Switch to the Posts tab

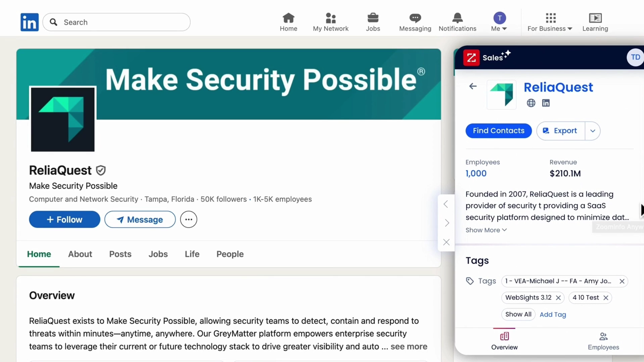pyautogui.click(x=120, y=254)
